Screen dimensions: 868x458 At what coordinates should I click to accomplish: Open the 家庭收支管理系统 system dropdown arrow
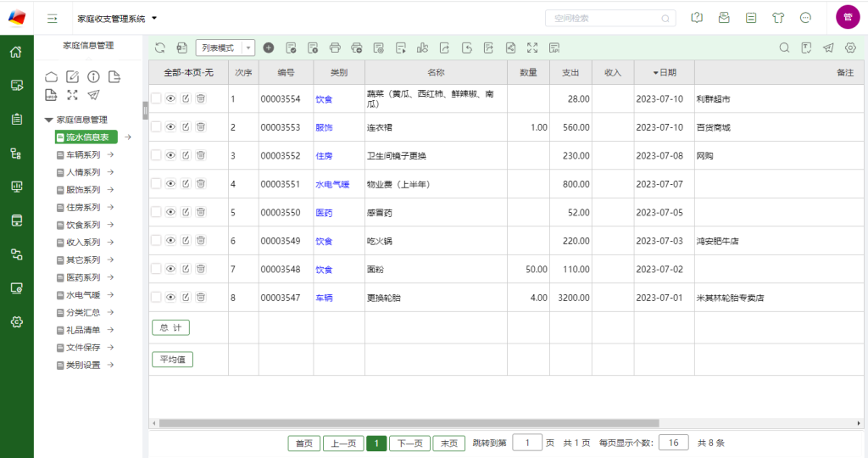[154, 19]
